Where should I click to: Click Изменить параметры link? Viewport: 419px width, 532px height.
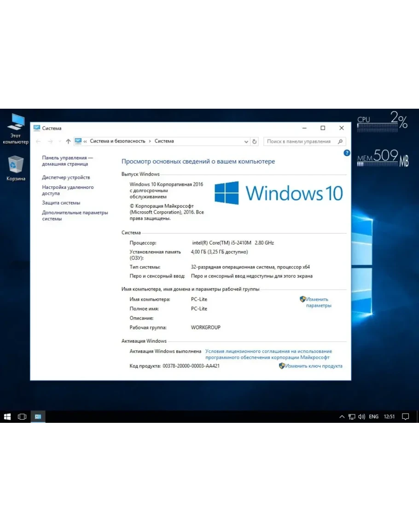coord(318,302)
